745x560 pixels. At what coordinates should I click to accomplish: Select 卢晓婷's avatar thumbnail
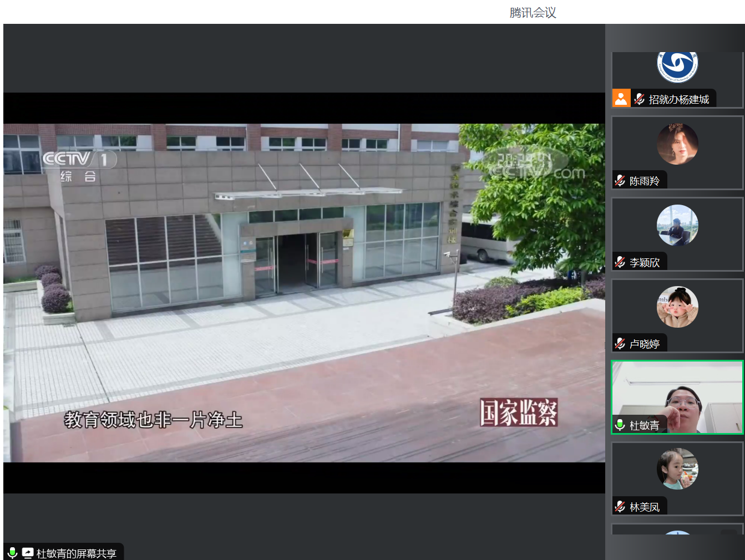pos(677,307)
